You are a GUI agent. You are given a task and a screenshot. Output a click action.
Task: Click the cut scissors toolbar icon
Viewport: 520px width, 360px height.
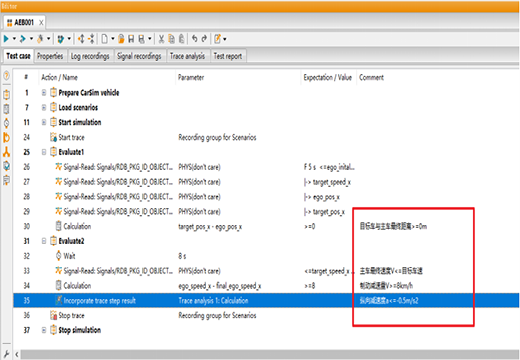point(161,39)
